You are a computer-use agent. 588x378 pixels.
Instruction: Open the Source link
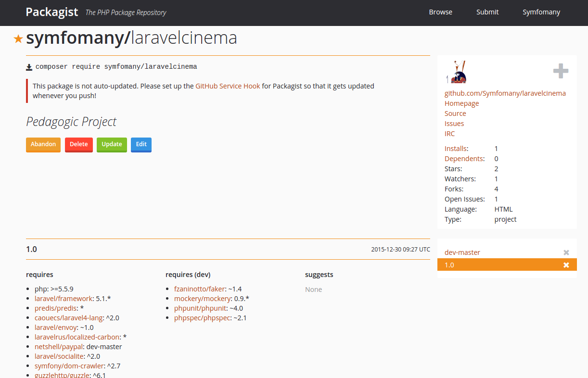[455, 113]
